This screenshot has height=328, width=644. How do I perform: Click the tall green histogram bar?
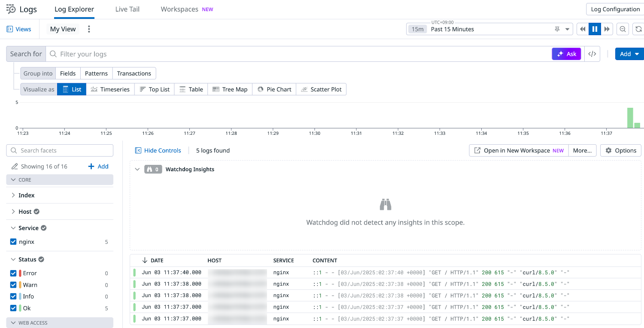630,118
